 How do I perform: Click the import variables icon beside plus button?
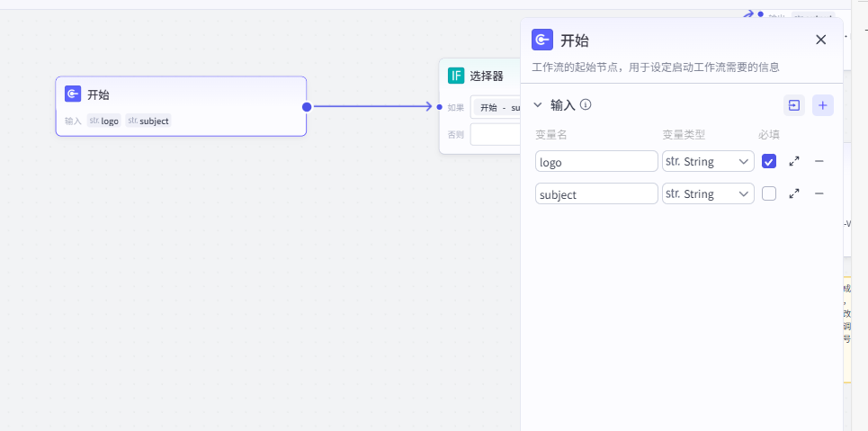tap(793, 105)
